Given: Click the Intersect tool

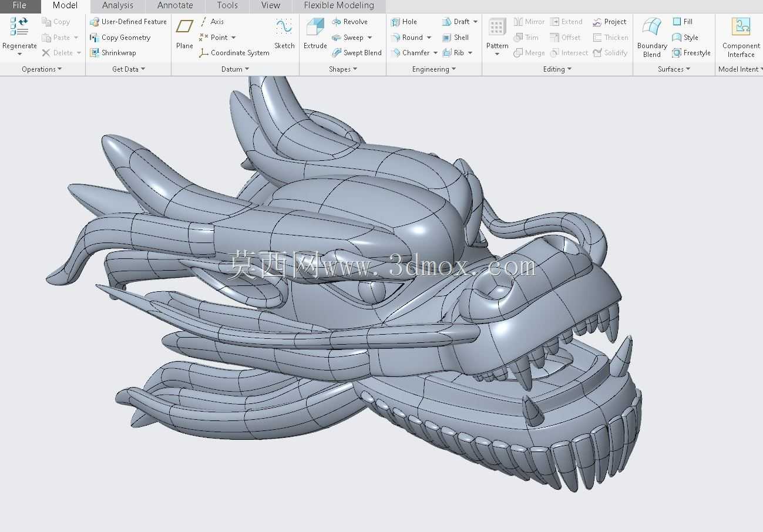Looking at the screenshot, I should pos(569,53).
